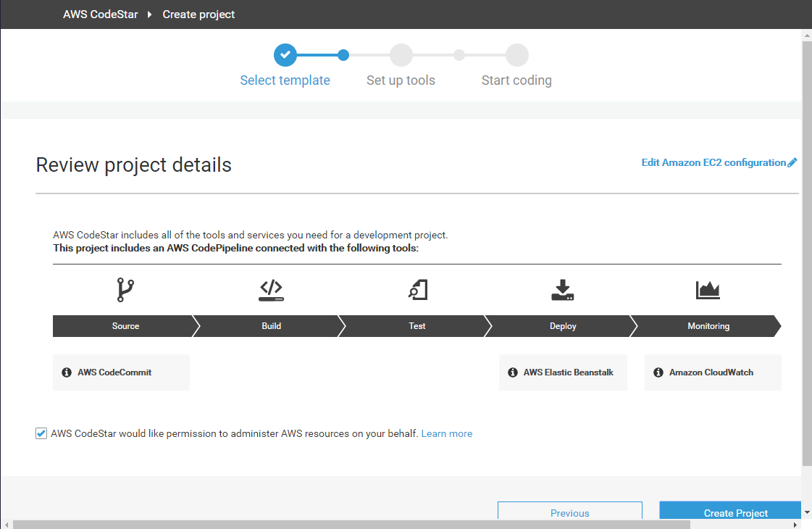Click the Deploy download icon
The height and width of the screenshot is (529, 812).
pos(563,290)
